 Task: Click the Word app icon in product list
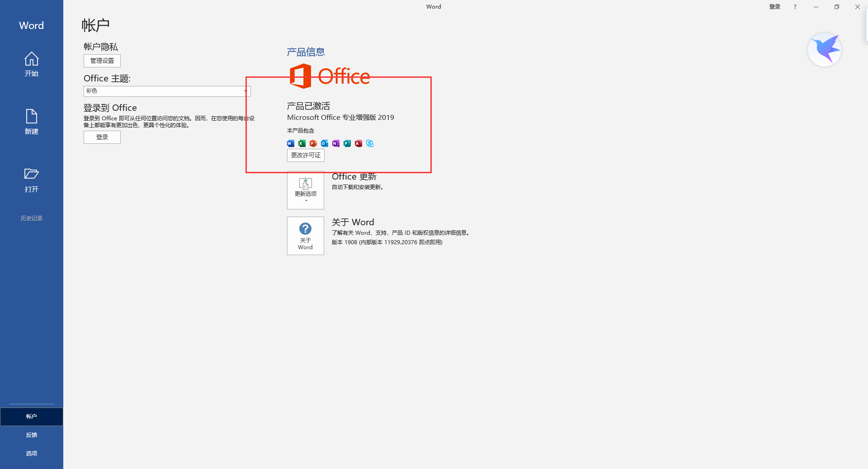(x=291, y=143)
